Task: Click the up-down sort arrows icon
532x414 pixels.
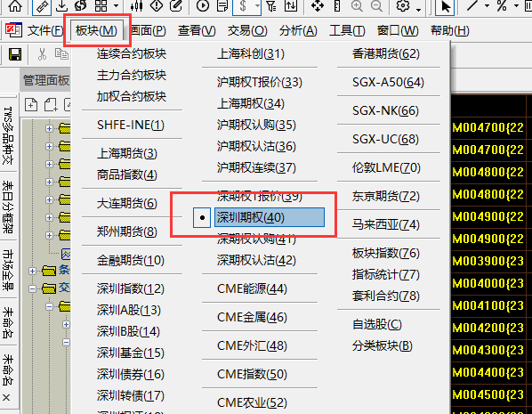Action: point(291,6)
